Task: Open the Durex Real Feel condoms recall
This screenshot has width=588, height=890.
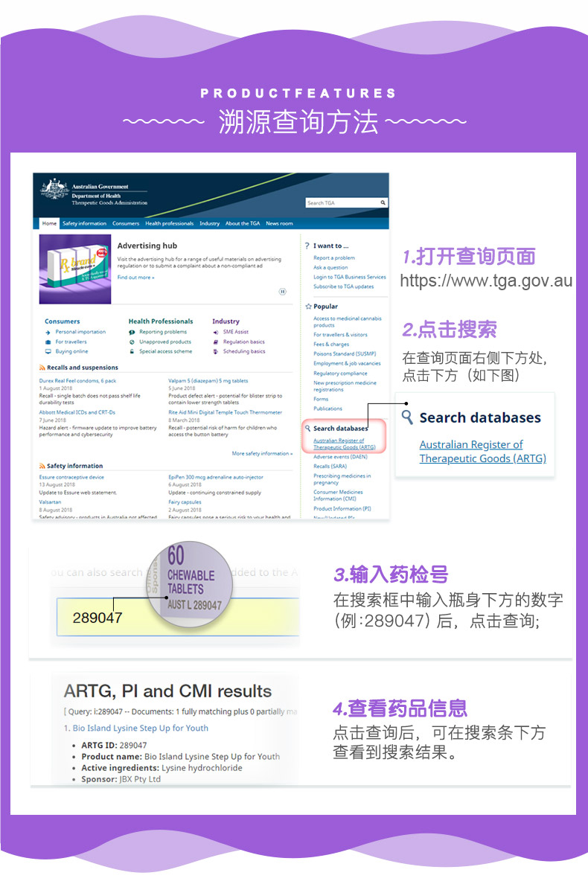Action: point(77,380)
